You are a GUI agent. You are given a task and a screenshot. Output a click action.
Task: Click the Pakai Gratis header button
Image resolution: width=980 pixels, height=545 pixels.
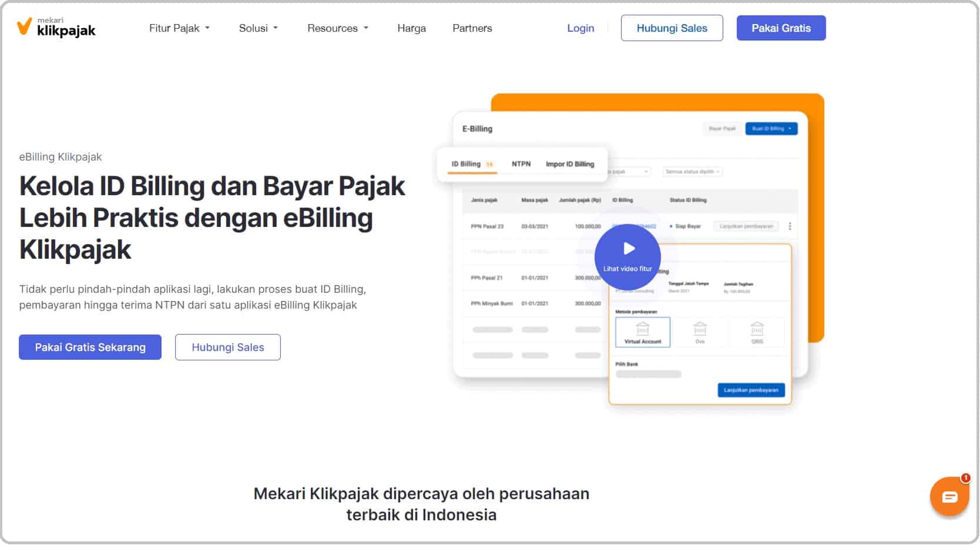(x=781, y=28)
